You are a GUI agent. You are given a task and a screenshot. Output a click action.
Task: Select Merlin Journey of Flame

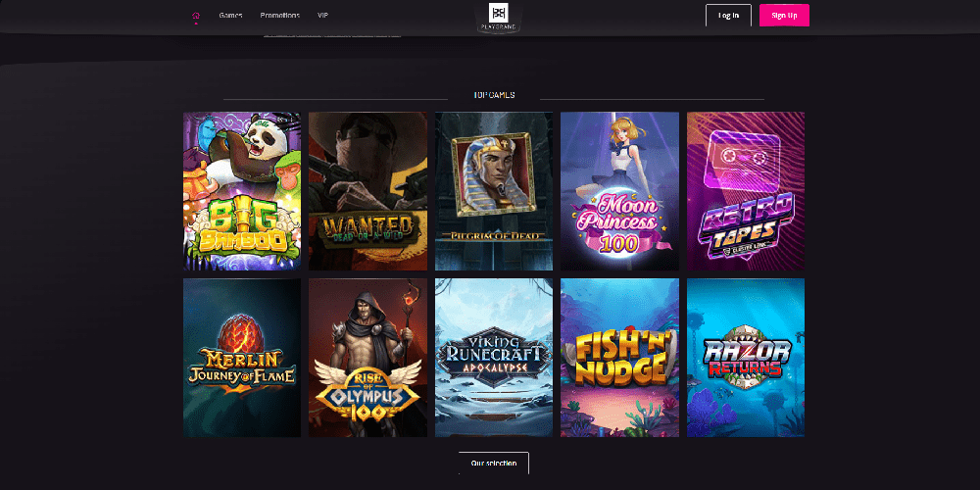click(x=242, y=358)
